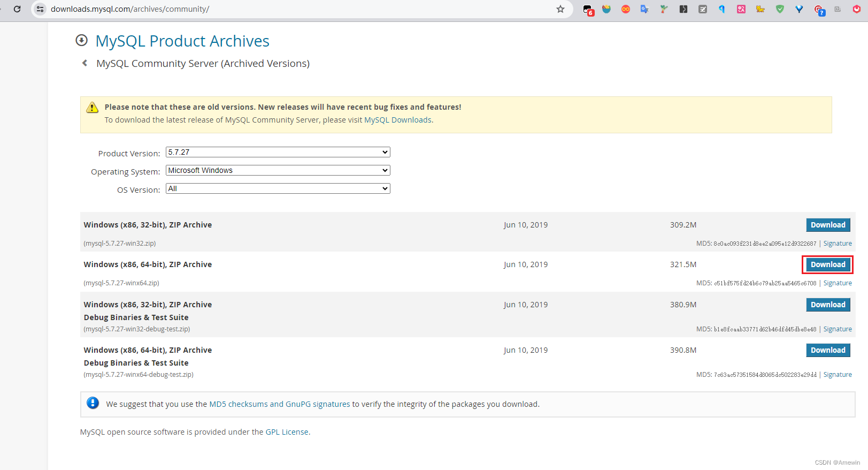This screenshot has height=470, width=868.
Task: Select filename text (mysql-5.7.27-winx64.zip)
Action: pyautogui.click(x=121, y=283)
